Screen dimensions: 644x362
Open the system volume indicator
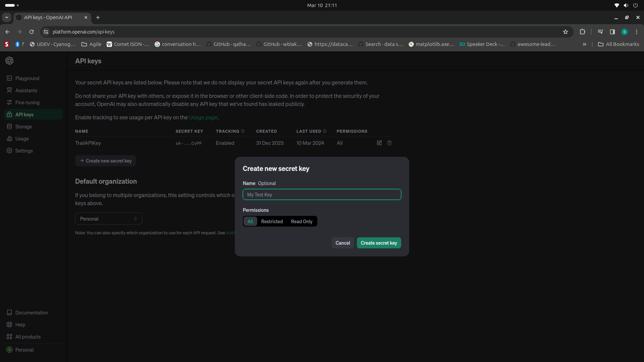click(626, 5)
